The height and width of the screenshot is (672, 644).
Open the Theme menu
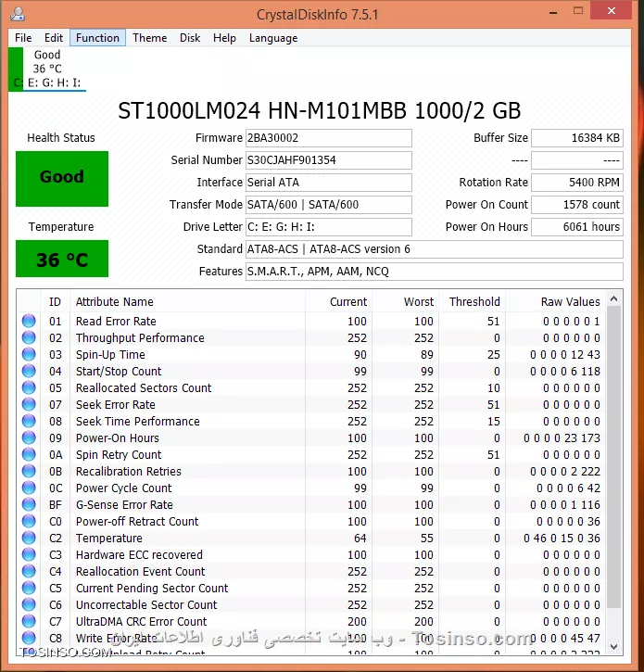(149, 38)
